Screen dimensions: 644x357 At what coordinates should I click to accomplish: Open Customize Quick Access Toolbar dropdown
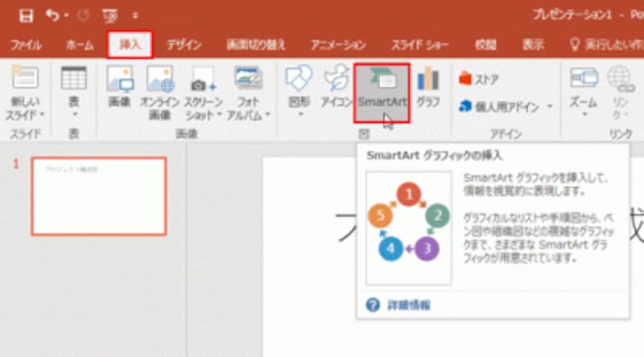(134, 16)
